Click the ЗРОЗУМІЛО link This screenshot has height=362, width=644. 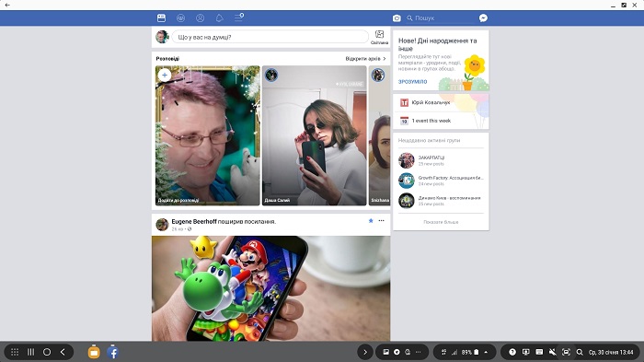(412, 82)
